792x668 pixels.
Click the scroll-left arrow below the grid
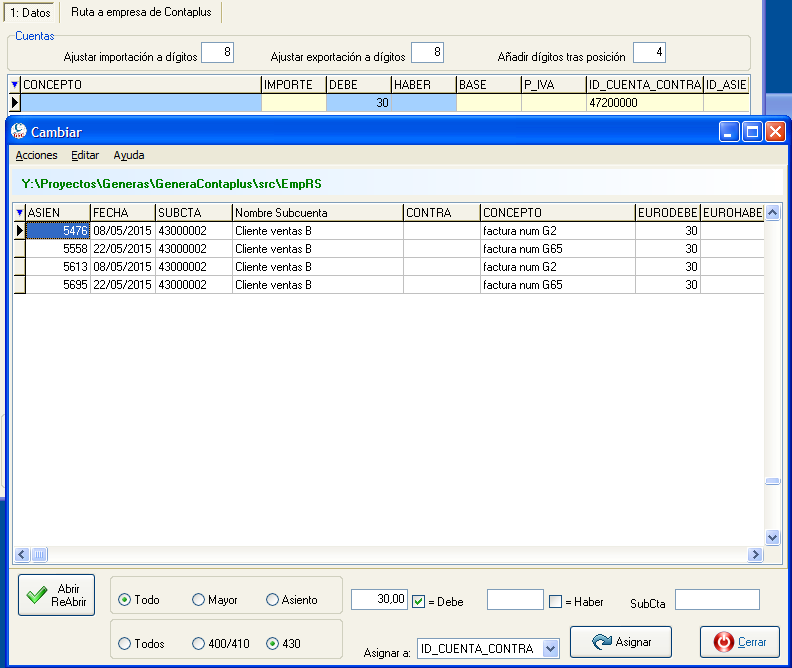coord(22,554)
